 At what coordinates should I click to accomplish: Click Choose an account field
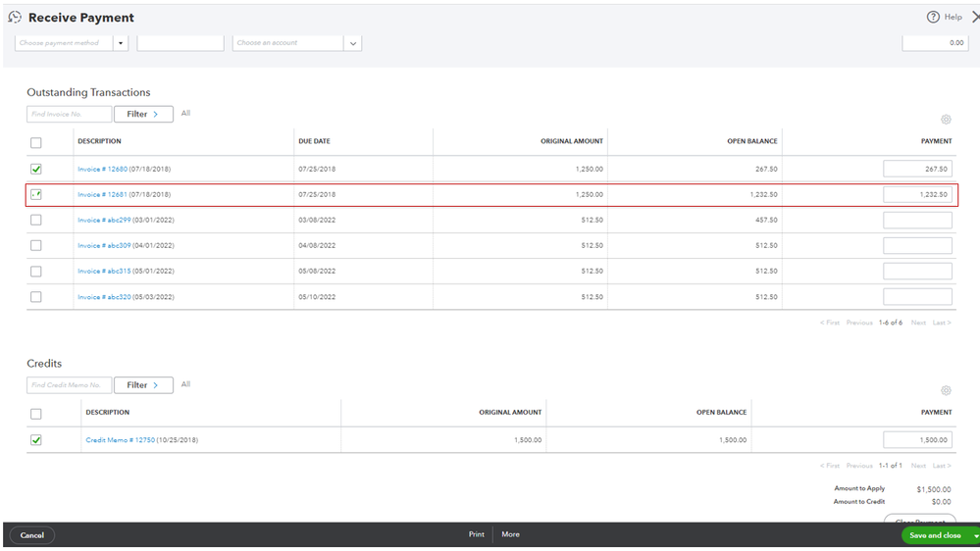pyautogui.click(x=288, y=43)
